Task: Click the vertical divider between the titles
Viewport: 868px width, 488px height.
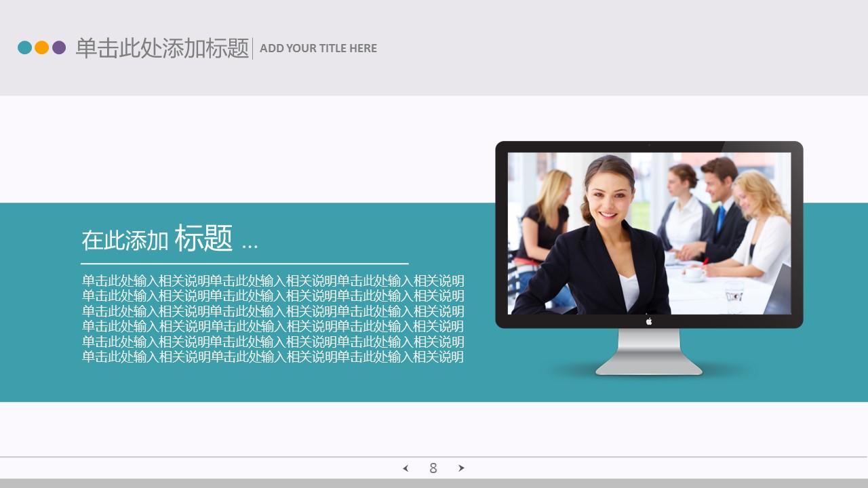Action: [x=253, y=48]
